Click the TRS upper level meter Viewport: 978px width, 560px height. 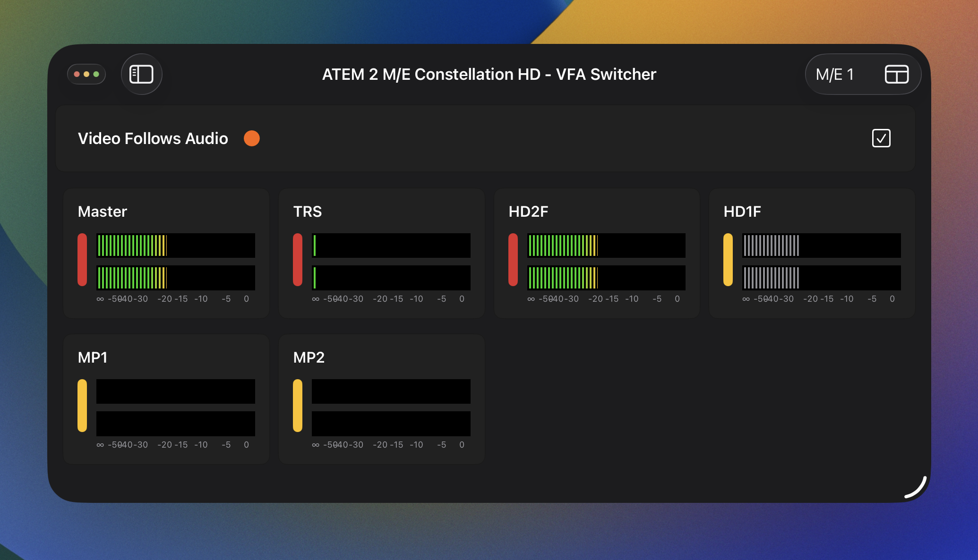(391, 246)
